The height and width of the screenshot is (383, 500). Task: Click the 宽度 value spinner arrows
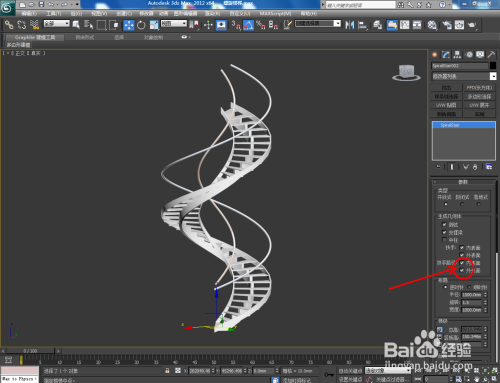coord(485,310)
